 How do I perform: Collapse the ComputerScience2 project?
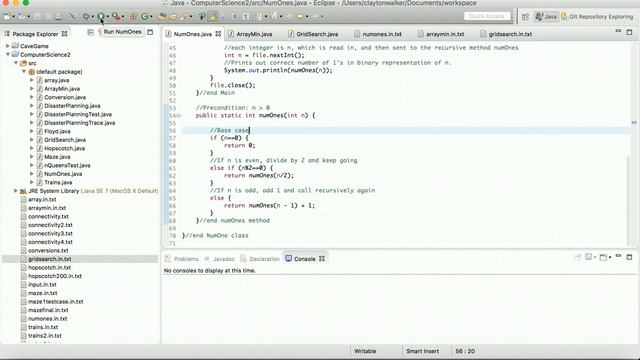click(x=7, y=54)
